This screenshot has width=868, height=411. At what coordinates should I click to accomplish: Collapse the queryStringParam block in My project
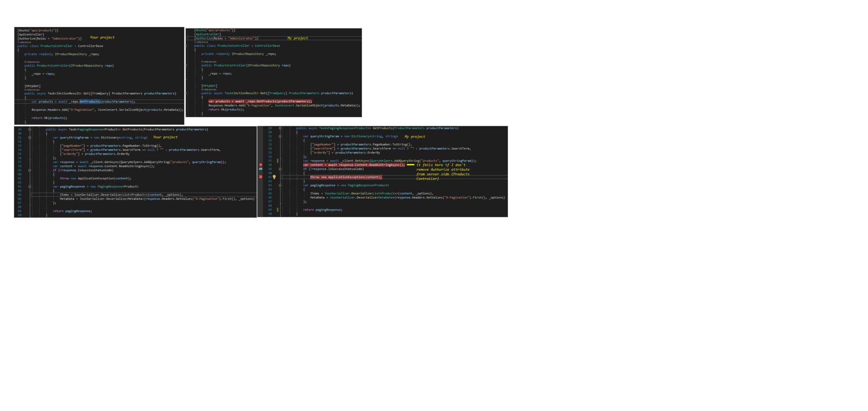280,136
